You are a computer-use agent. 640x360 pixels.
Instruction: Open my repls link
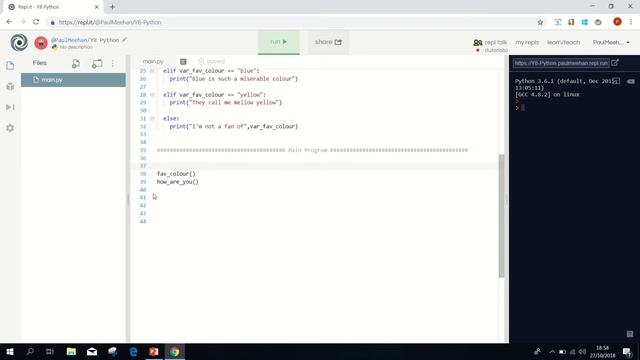[527, 42]
